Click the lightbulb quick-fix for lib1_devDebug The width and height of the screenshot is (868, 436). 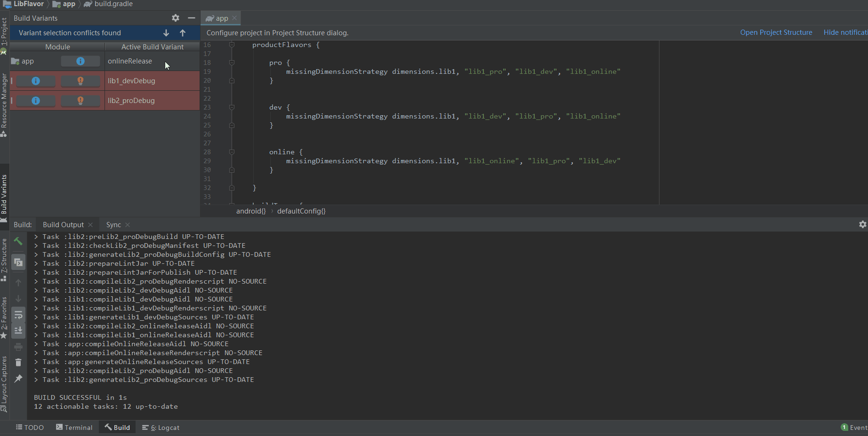[x=80, y=80]
